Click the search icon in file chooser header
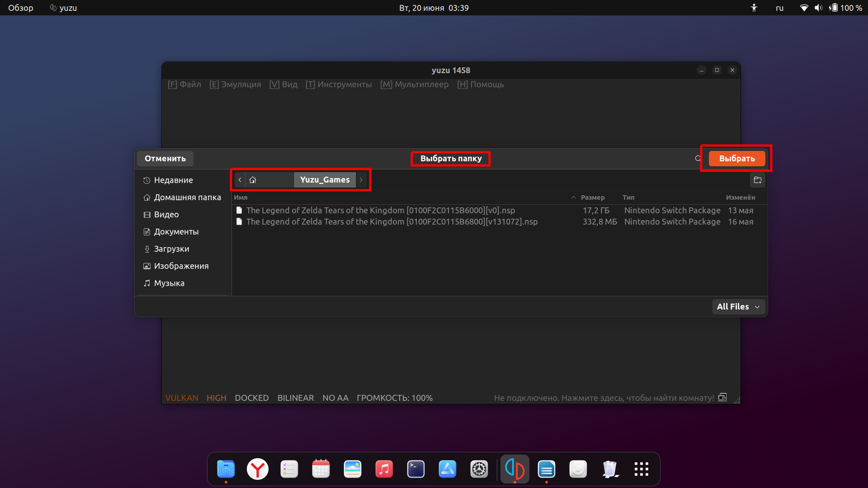This screenshot has height=488, width=868. 698,159
